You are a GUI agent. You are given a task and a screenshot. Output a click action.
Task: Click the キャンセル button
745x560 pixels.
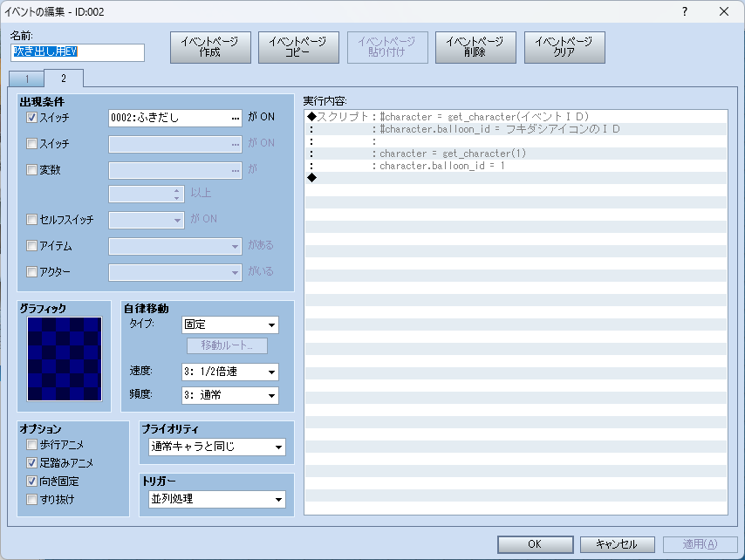click(617, 544)
